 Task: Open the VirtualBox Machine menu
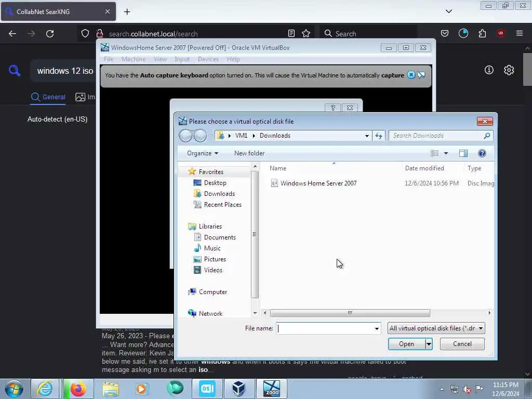[134, 59]
